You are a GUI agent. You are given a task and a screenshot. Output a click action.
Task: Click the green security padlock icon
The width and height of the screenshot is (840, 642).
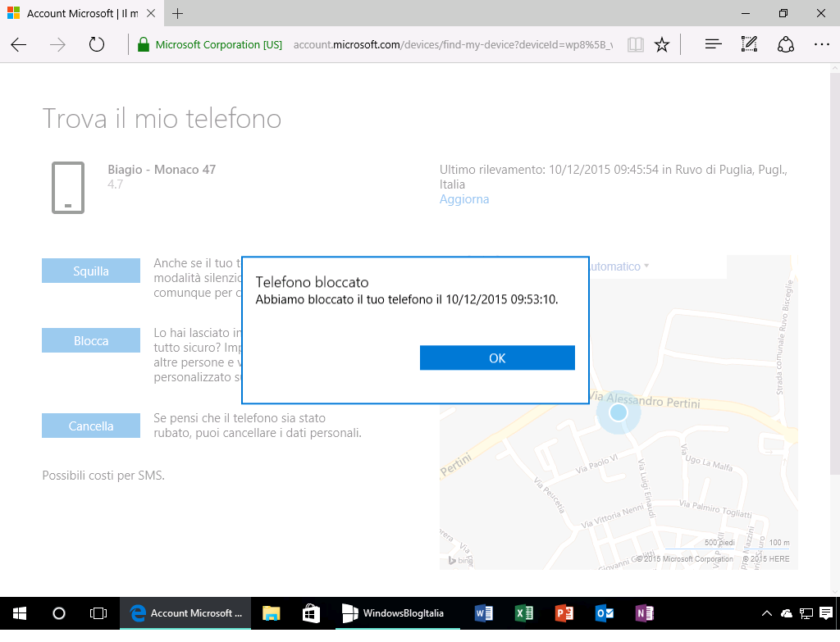143,44
